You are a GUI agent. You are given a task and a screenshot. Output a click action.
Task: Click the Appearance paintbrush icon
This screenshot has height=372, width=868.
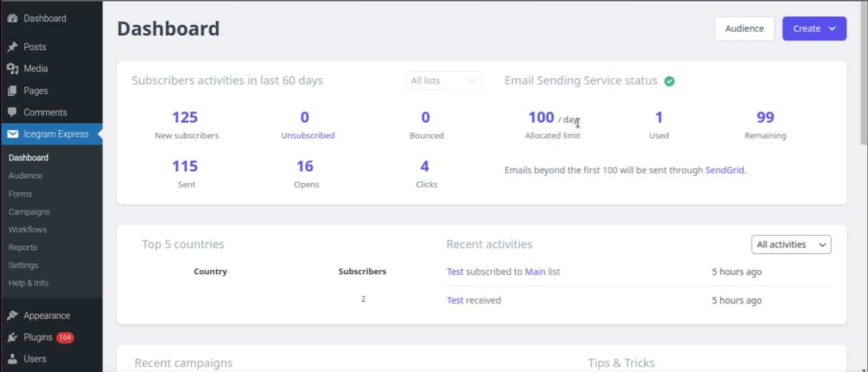click(x=12, y=315)
